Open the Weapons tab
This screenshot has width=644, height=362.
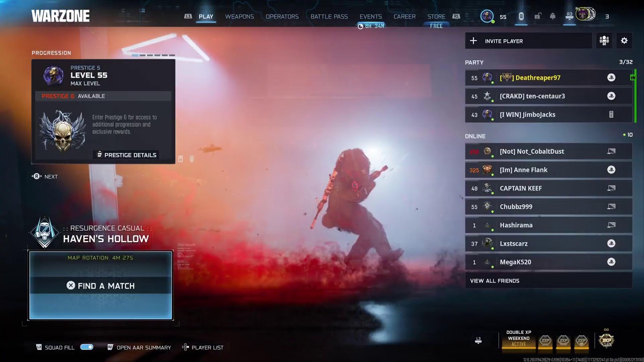coord(239,17)
